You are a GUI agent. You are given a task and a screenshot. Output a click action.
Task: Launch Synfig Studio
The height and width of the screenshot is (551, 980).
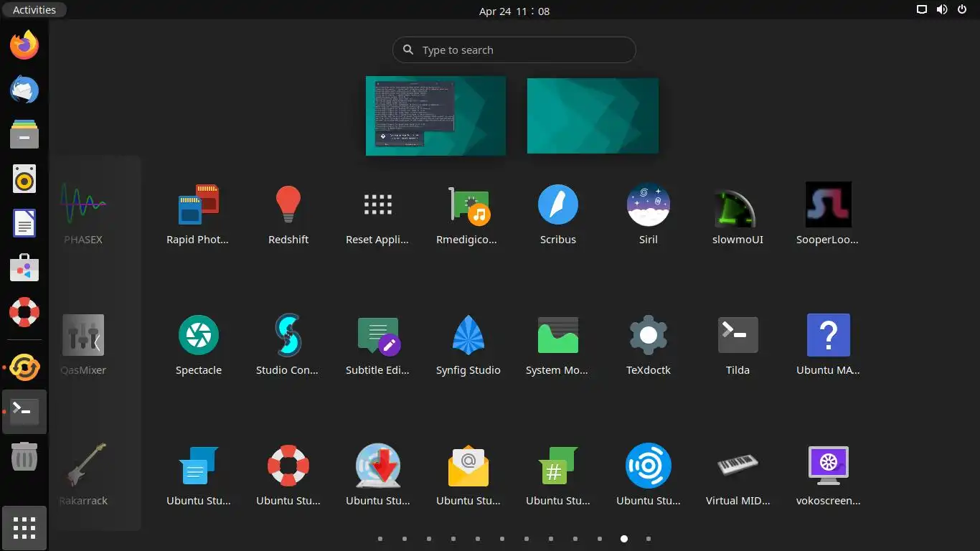click(x=468, y=344)
